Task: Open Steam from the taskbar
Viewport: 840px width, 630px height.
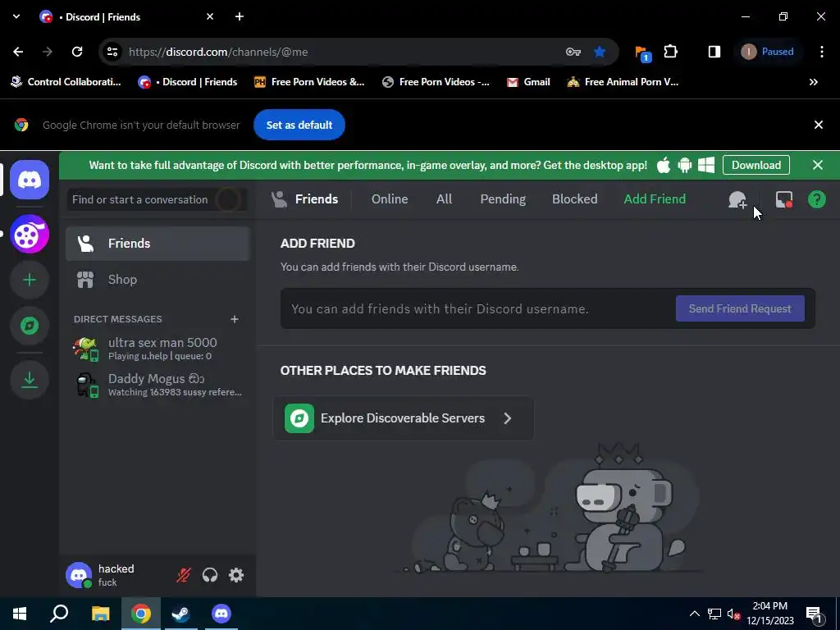Action: click(x=180, y=614)
